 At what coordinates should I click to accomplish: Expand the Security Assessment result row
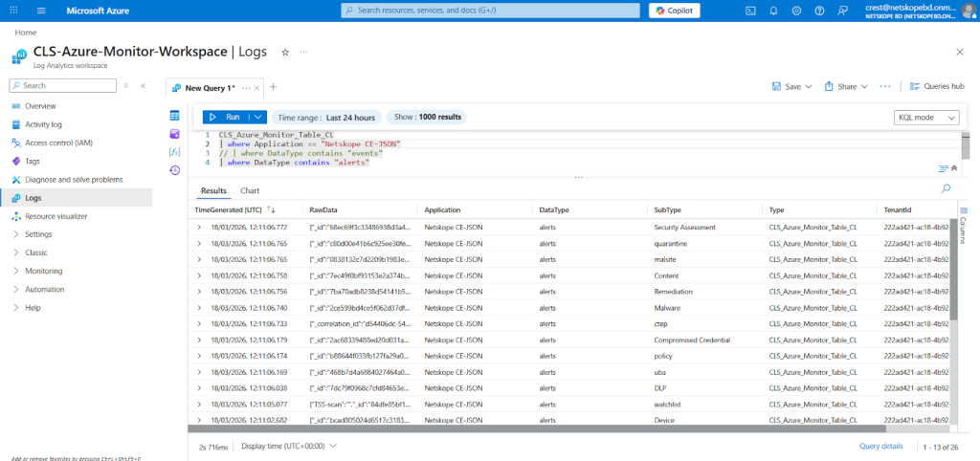click(199, 228)
